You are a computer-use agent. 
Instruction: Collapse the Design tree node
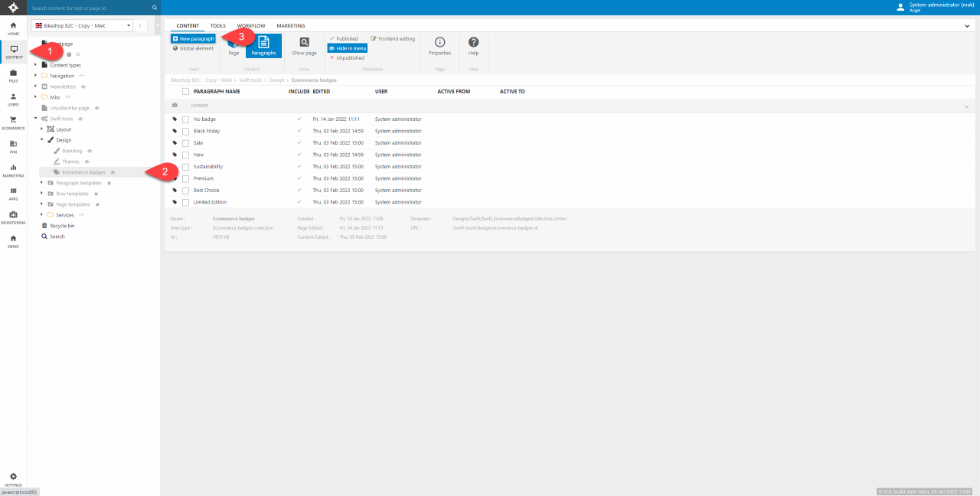point(41,140)
